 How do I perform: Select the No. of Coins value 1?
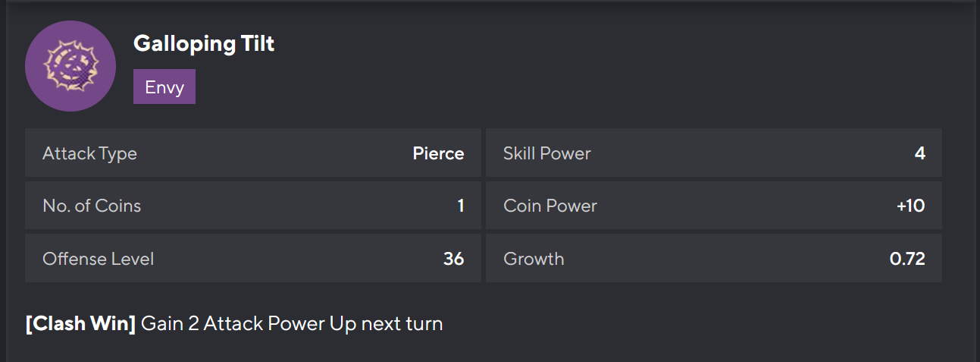tap(460, 206)
